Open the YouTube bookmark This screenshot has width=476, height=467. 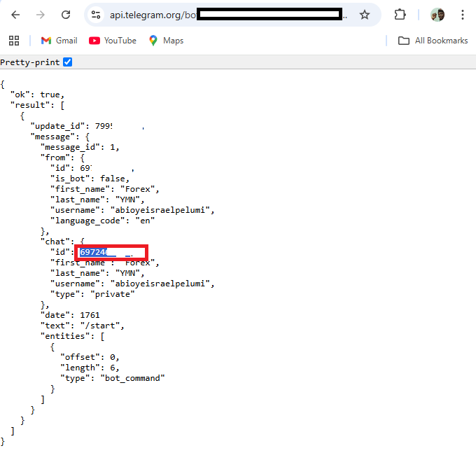click(113, 41)
